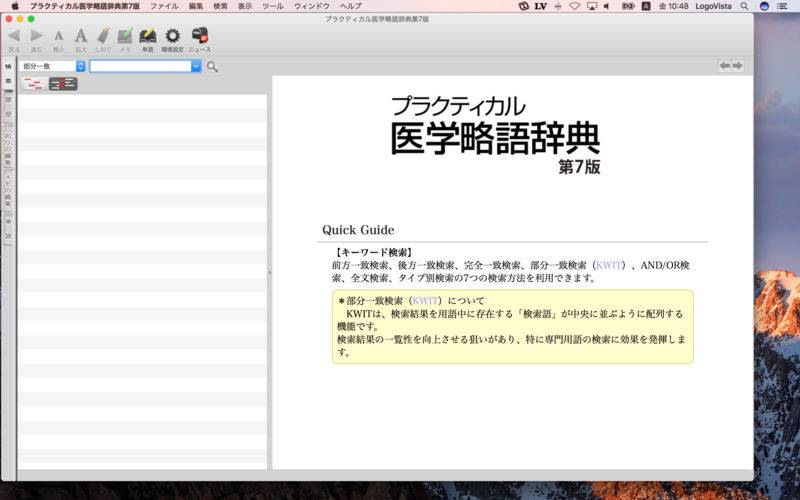Open the Apple menu
Screen dimensions: 800x500
click(15, 6)
